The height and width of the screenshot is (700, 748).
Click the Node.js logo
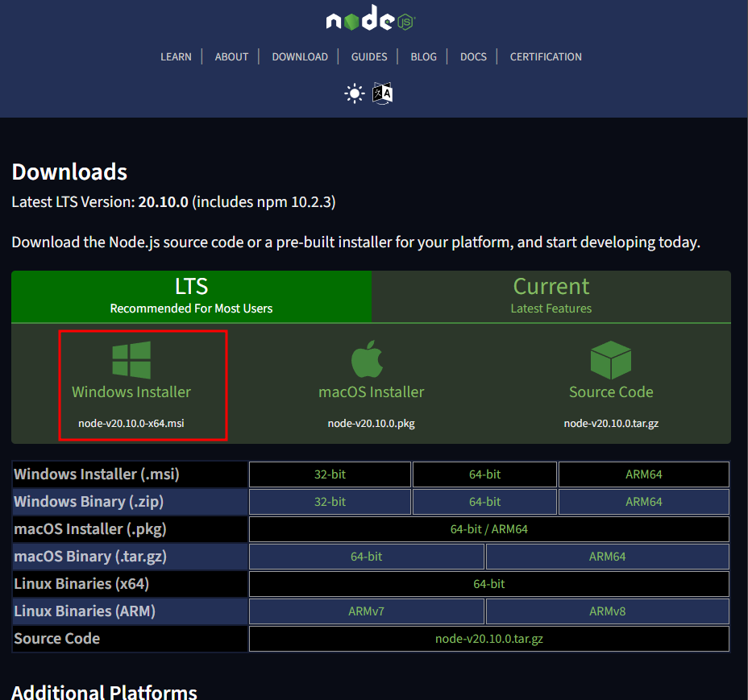[371, 18]
